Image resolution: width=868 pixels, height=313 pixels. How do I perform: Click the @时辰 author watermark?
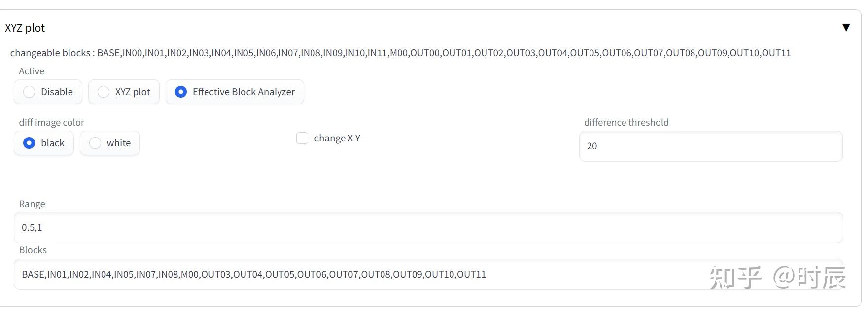(809, 278)
